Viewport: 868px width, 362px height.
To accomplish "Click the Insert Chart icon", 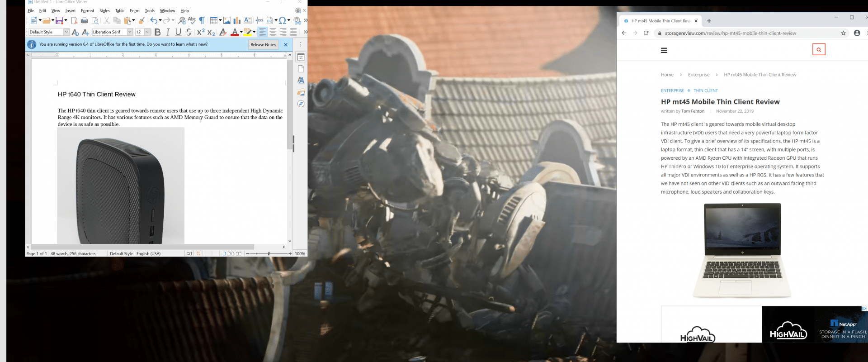I will point(237,20).
